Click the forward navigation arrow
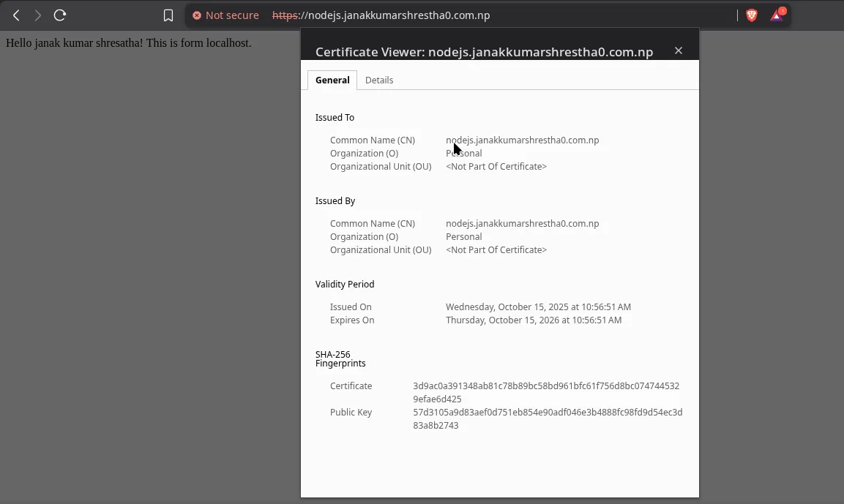Screen dimensions: 844x504 [38, 15]
